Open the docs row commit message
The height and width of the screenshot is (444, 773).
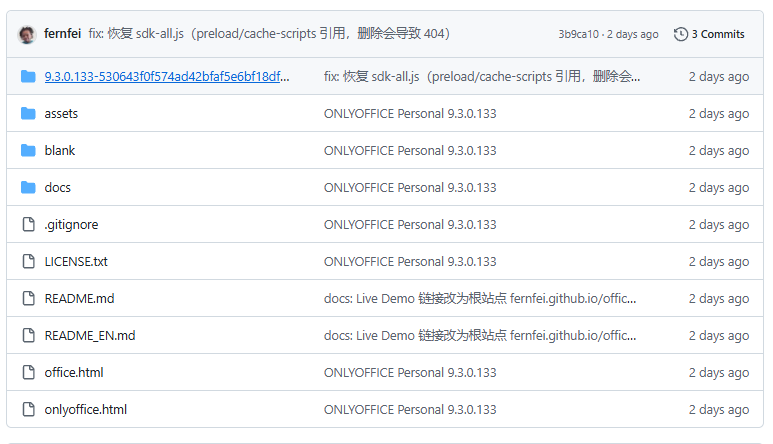[x=410, y=187]
